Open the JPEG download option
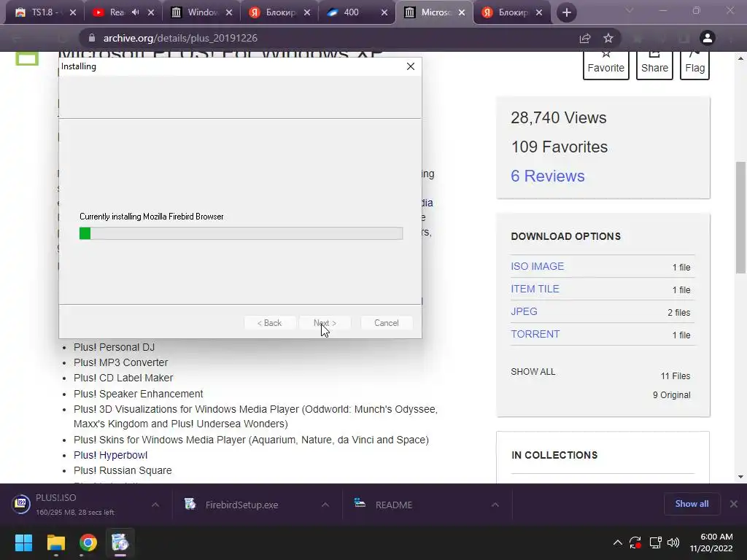Screen dimensions: 747x560 [524, 311]
